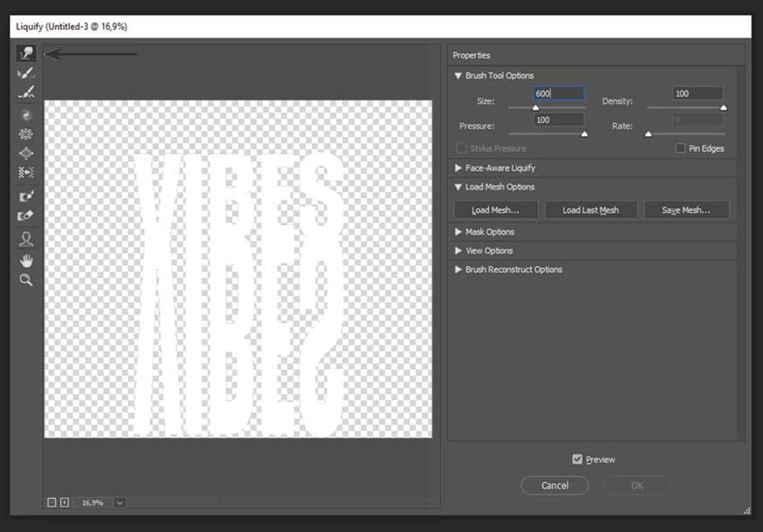Expand View Options section
The width and height of the screenshot is (763, 532).
click(458, 250)
